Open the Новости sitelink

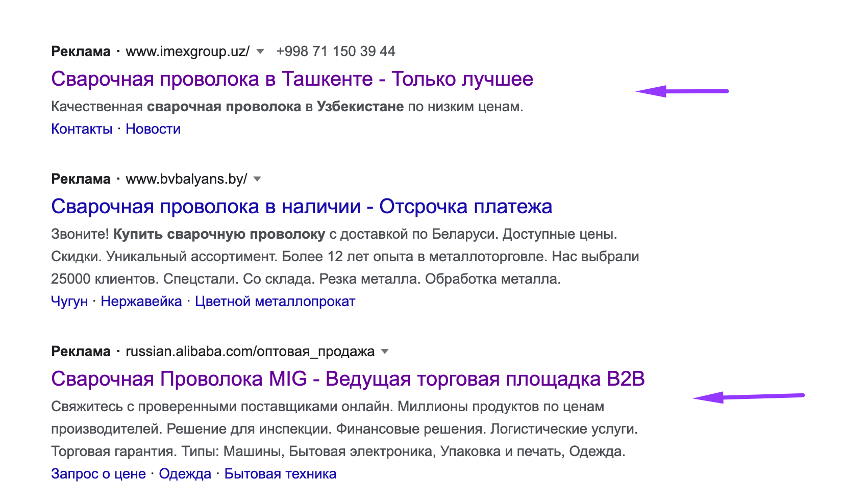pos(153,129)
